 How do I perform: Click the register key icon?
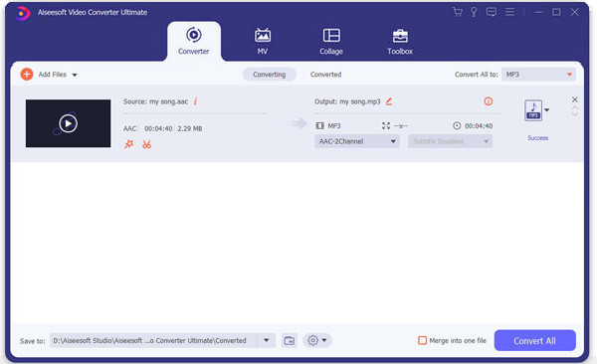(474, 12)
